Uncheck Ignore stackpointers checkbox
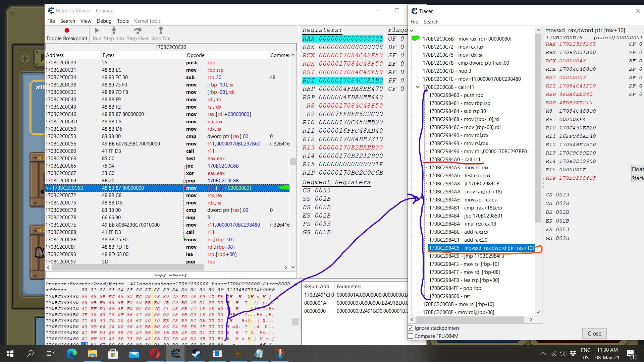644x362 pixels. click(x=411, y=328)
